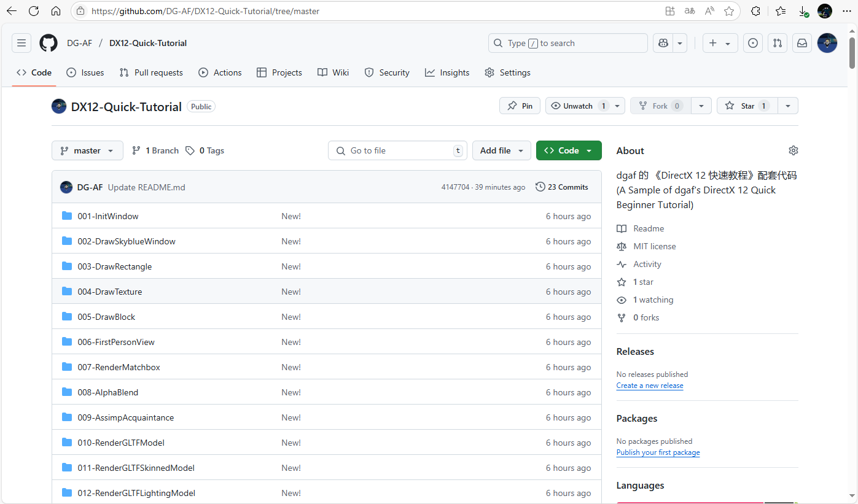Screen dimensions: 858x504
Task: Toggle the Unwatch button
Action: coord(579,106)
